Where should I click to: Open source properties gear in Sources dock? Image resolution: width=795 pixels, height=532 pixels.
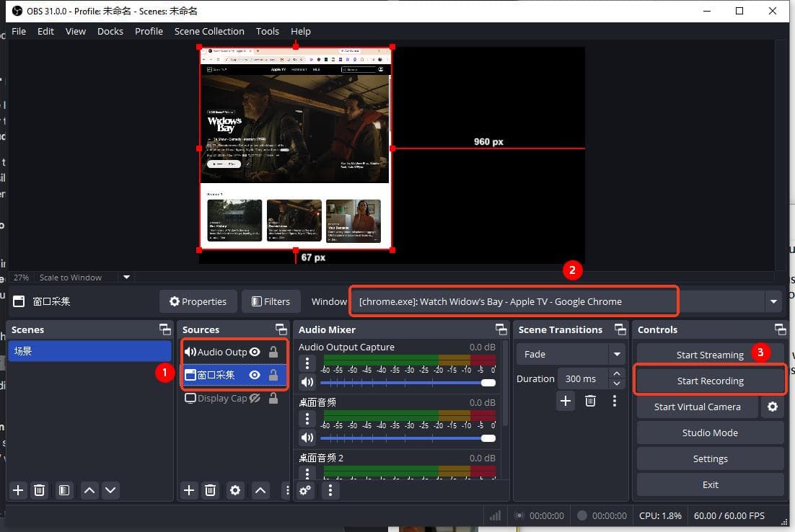tap(234, 490)
